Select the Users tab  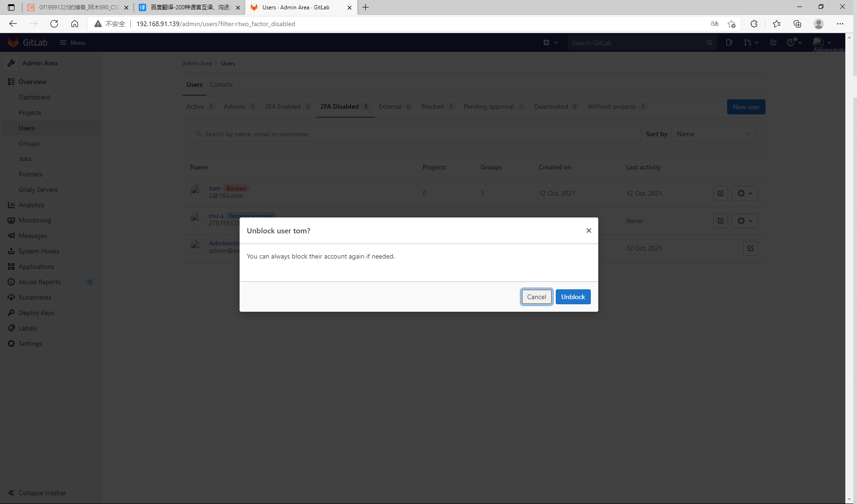pos(194,84)
